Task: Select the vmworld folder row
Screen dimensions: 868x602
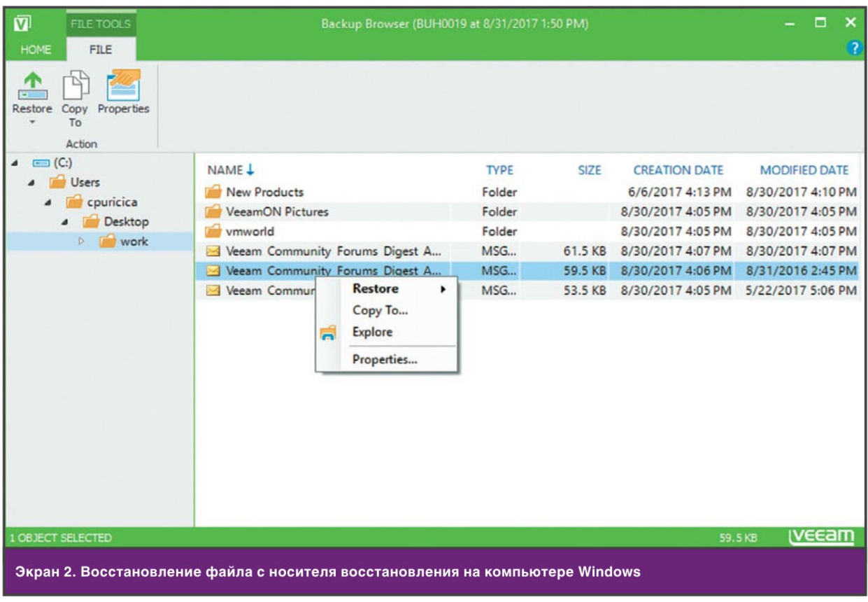Action: pyautogui.click(x=250, y=231)
